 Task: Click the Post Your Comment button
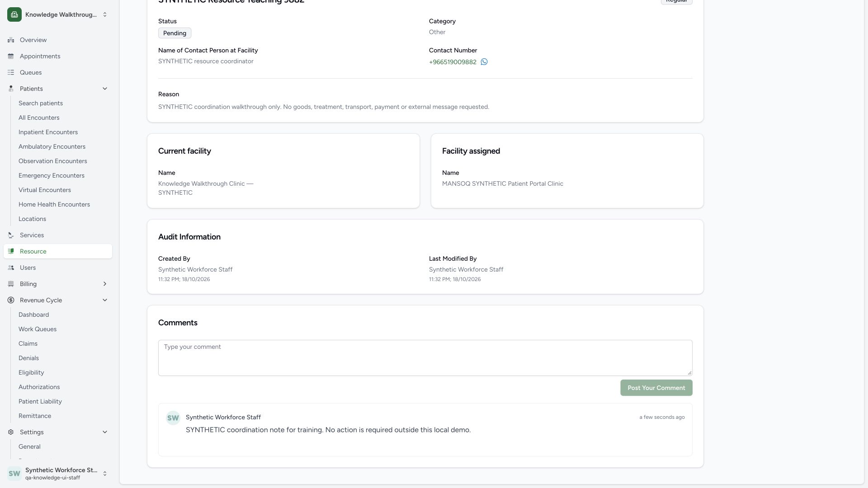[656, 388]
